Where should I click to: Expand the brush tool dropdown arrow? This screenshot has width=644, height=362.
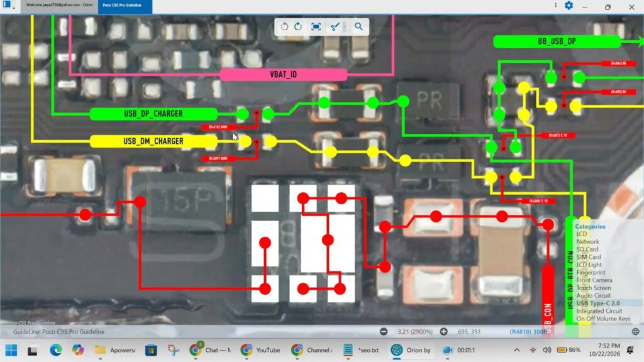point(345,26)
